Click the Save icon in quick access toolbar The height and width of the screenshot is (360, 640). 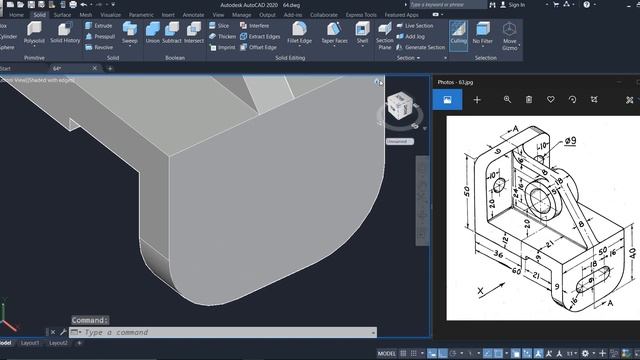(31, 4)
